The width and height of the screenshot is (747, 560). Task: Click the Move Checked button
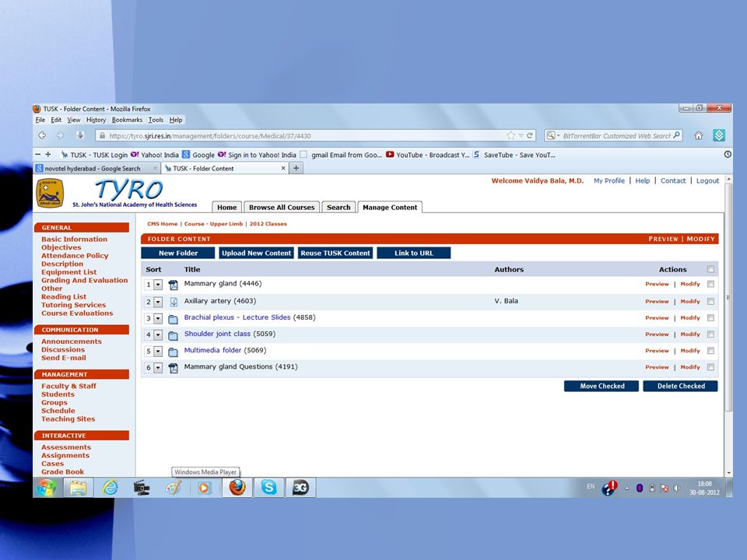601,387
